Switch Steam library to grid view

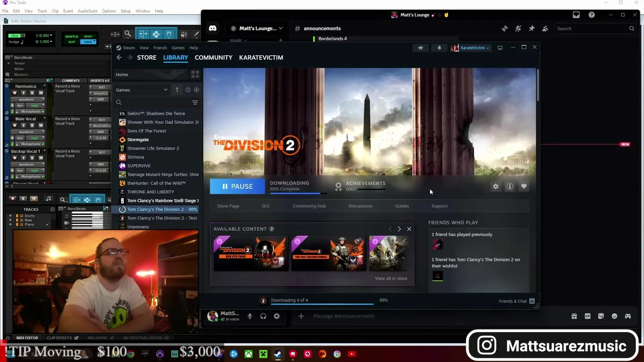point(195,74)
